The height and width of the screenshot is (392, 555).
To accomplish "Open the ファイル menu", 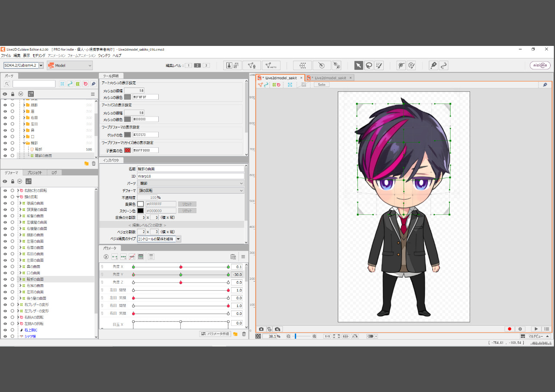I will (x=6, y=55).
